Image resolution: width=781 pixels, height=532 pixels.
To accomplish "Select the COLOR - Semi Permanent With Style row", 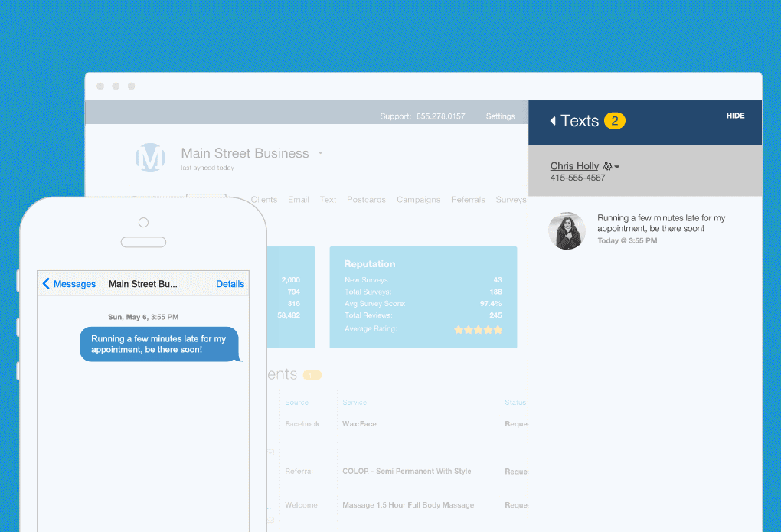I will pos(407,472).
